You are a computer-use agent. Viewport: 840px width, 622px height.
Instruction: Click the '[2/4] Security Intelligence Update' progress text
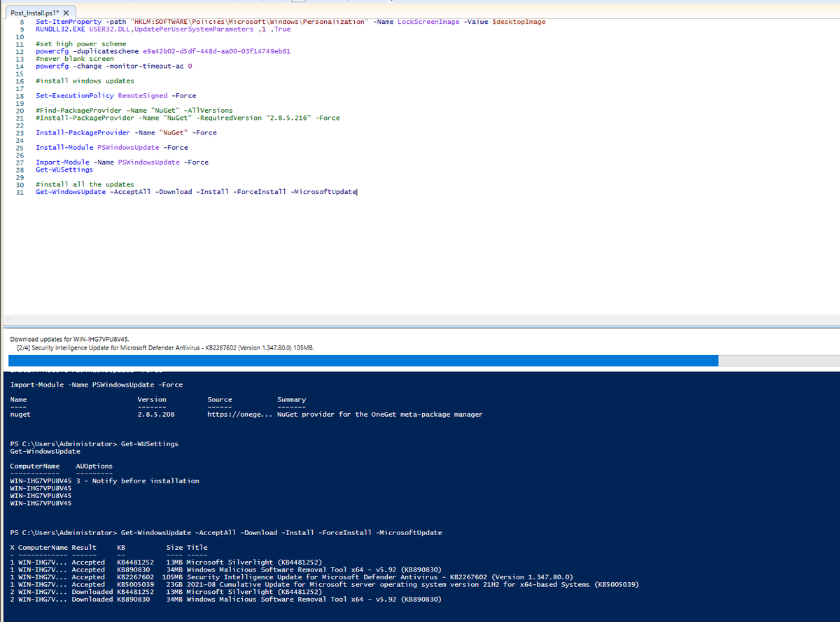(x=165, y=347)
